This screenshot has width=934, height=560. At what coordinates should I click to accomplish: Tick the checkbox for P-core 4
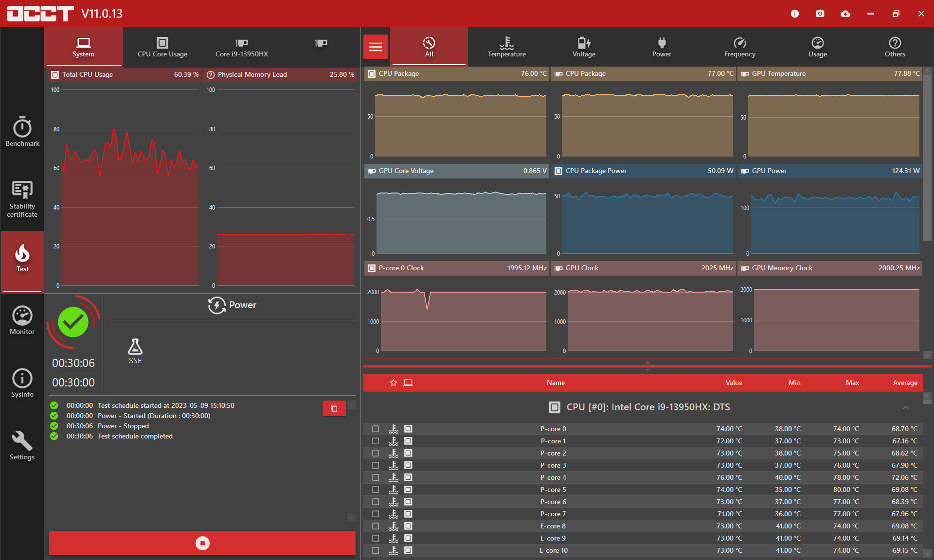coord(376,477)
